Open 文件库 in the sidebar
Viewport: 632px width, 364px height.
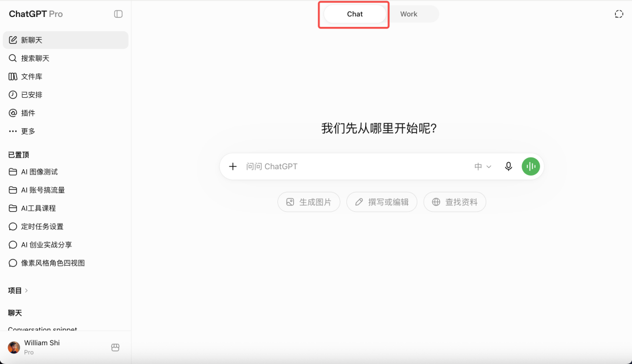pos(66,76)
